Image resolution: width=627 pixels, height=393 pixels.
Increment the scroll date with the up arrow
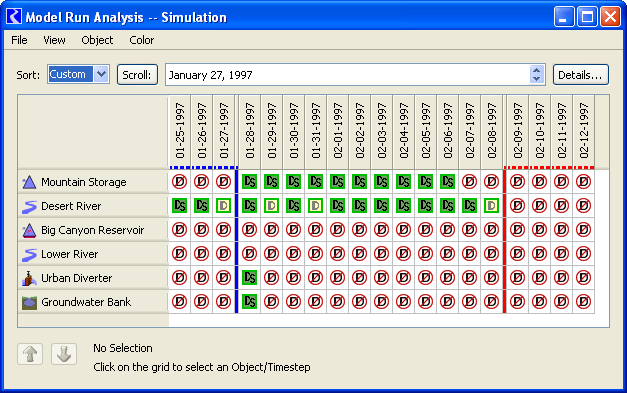537,70
